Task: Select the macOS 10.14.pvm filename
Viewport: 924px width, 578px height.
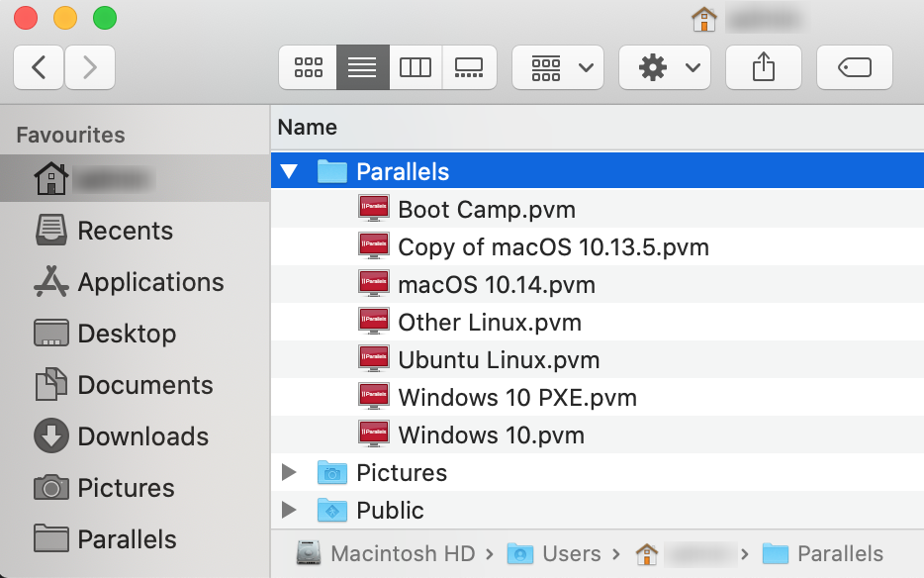Action: tap(497, 285)
